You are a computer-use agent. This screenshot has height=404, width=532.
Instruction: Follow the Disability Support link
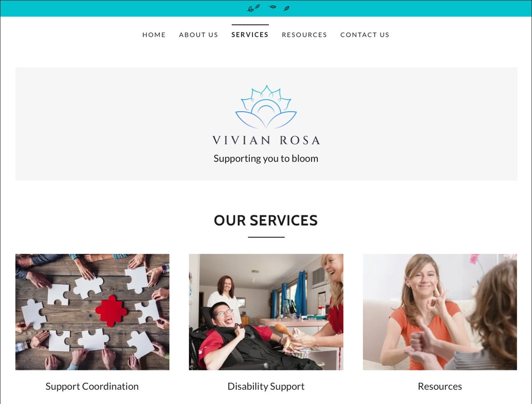tap(266, 386)
